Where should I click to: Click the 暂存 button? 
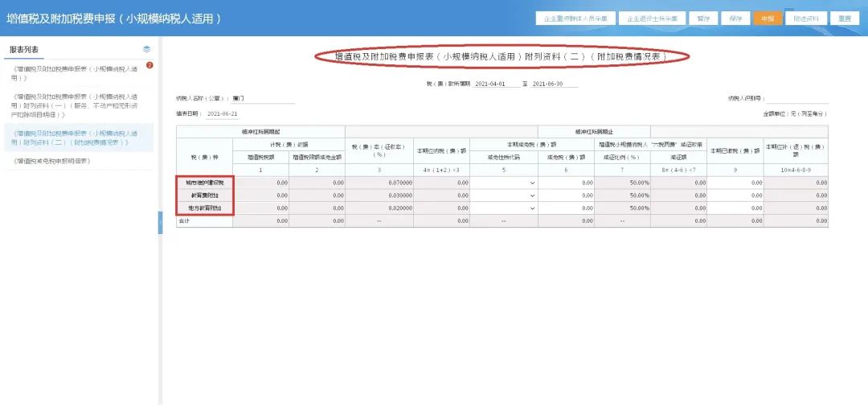click(703, 18)
